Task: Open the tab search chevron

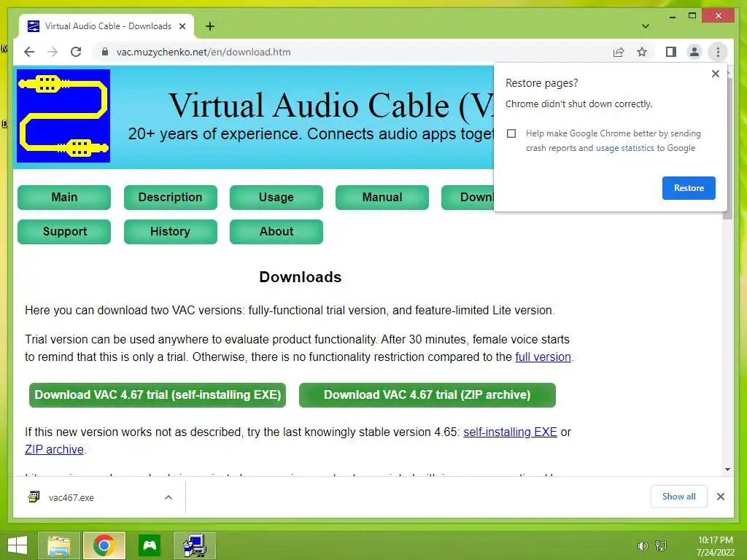Action: pos(646,26)
